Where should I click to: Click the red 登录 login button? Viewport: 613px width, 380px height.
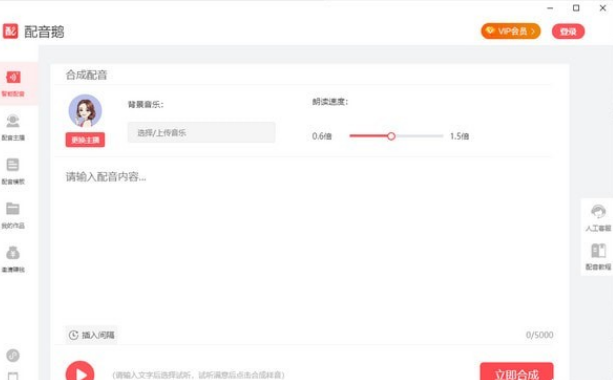pyautogui.click(x=568, y=32)
